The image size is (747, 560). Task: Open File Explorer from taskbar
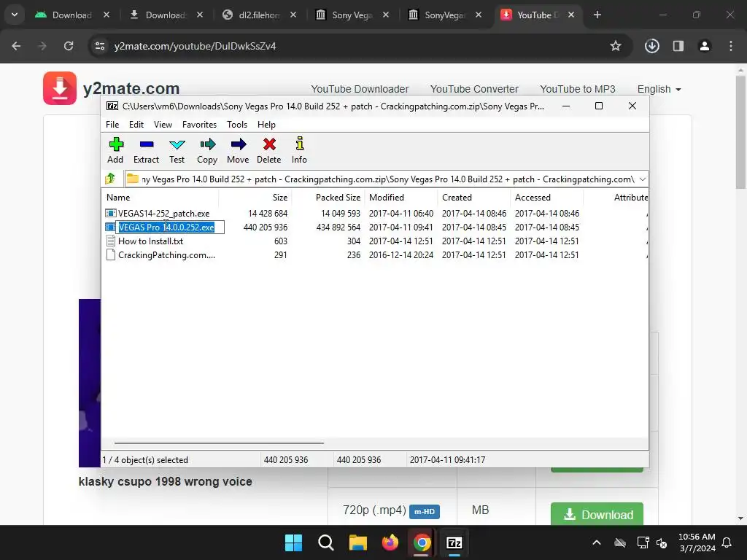357,542
